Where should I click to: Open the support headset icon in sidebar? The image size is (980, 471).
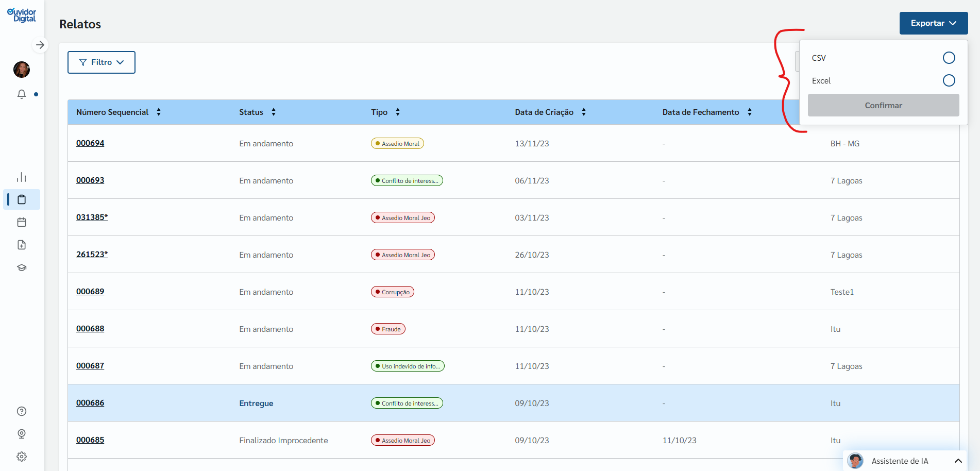click(22, 434)
